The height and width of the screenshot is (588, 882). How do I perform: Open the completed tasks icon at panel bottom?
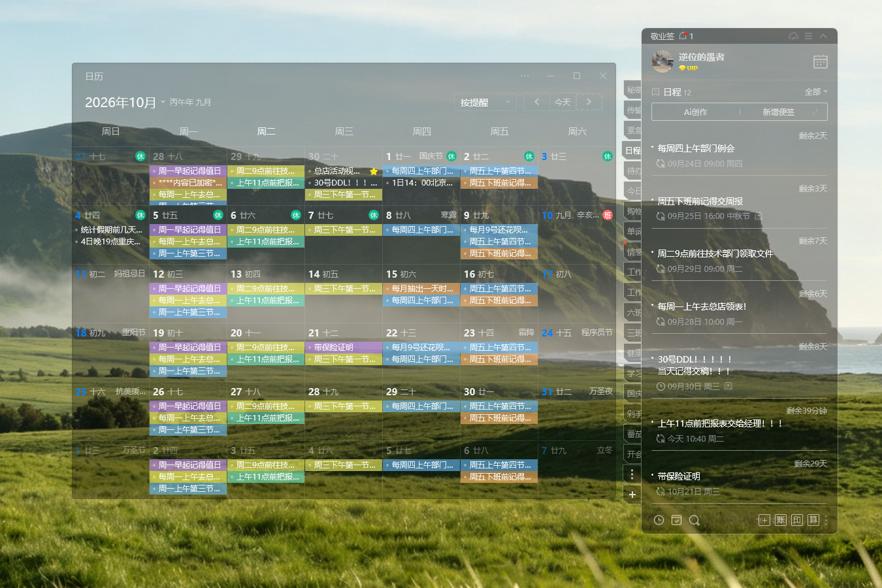(677, 520)
